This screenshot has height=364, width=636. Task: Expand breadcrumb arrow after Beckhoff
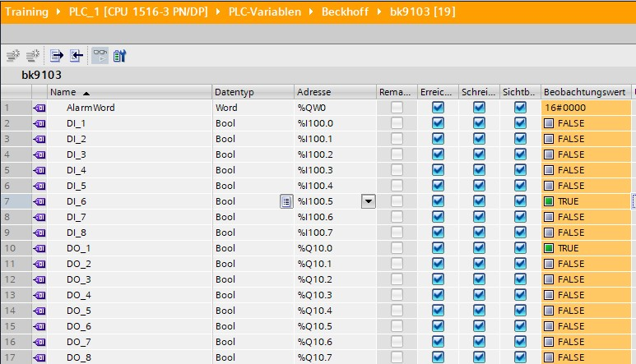379,12
